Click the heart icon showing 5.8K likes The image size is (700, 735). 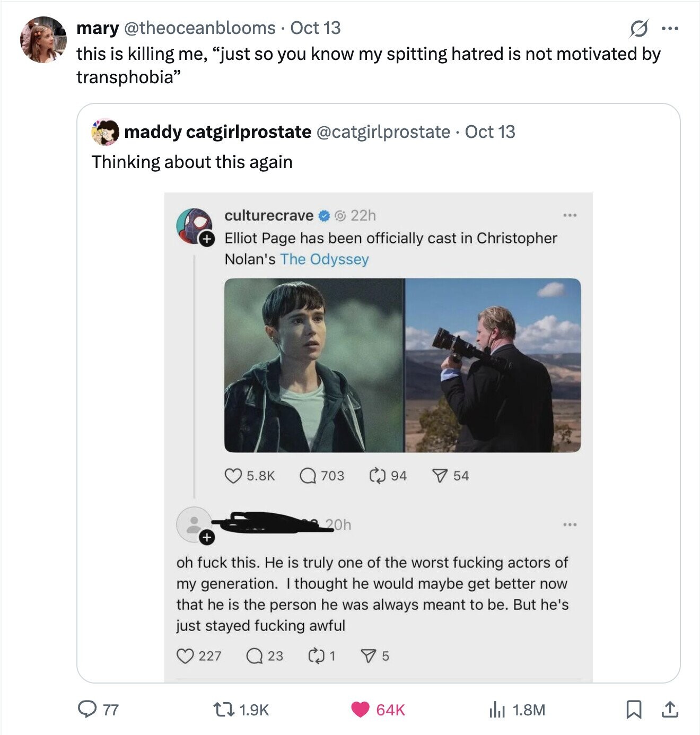click(x=233, y=476)
